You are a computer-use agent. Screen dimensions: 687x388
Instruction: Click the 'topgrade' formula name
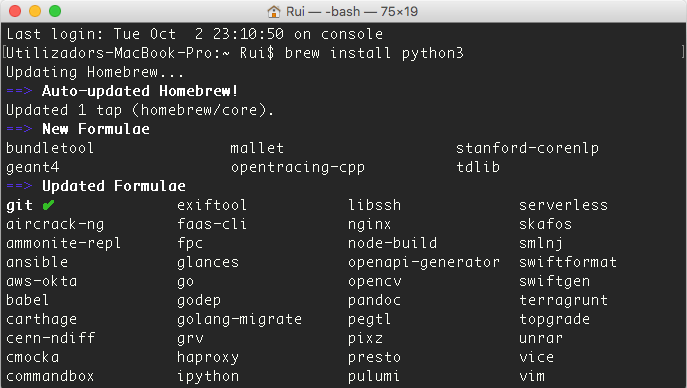pos(554,319)
